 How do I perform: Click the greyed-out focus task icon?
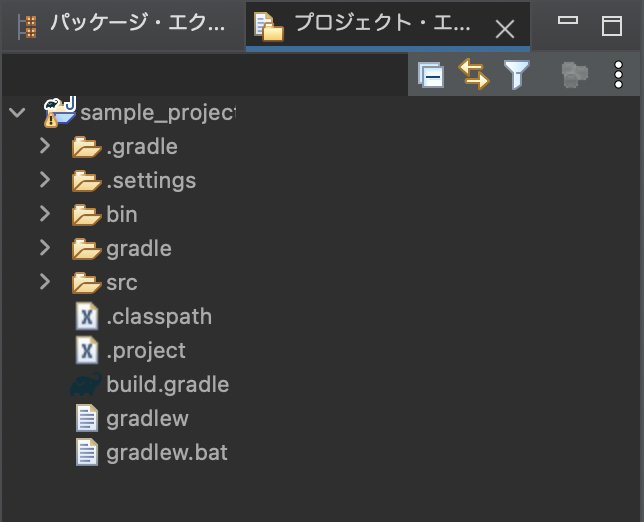pos(575,75)
